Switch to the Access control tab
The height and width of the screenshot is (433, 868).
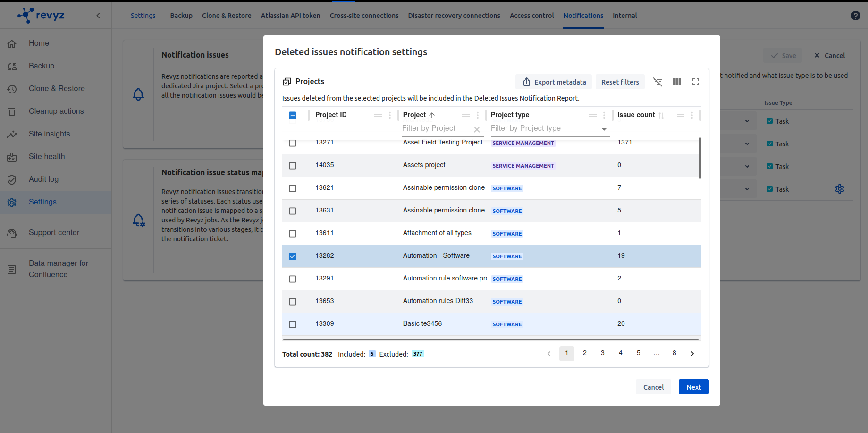531,16
